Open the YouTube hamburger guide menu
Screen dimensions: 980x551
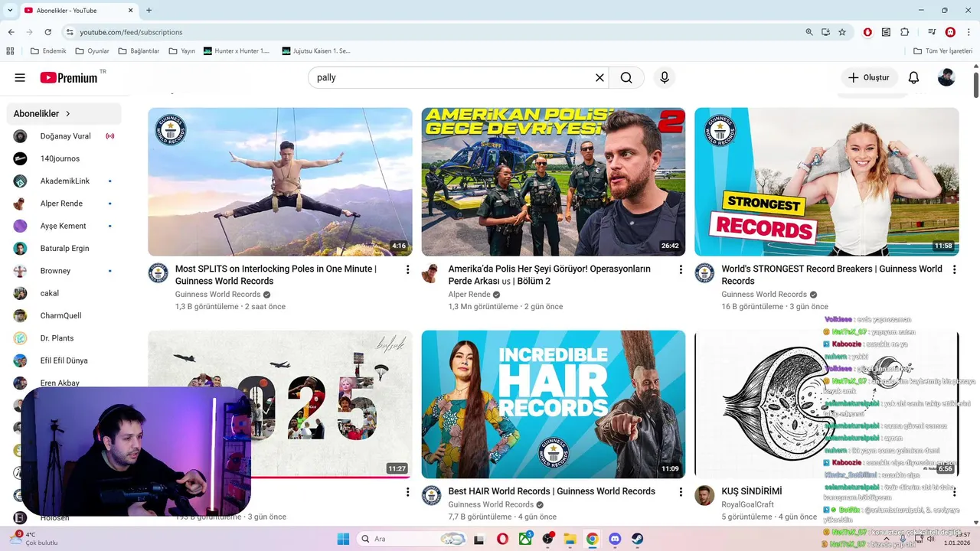tap(20, 77)
